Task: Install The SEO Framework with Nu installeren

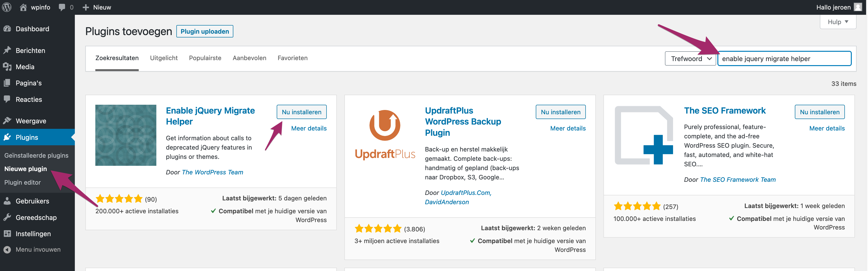Action: tap(820, 112)
